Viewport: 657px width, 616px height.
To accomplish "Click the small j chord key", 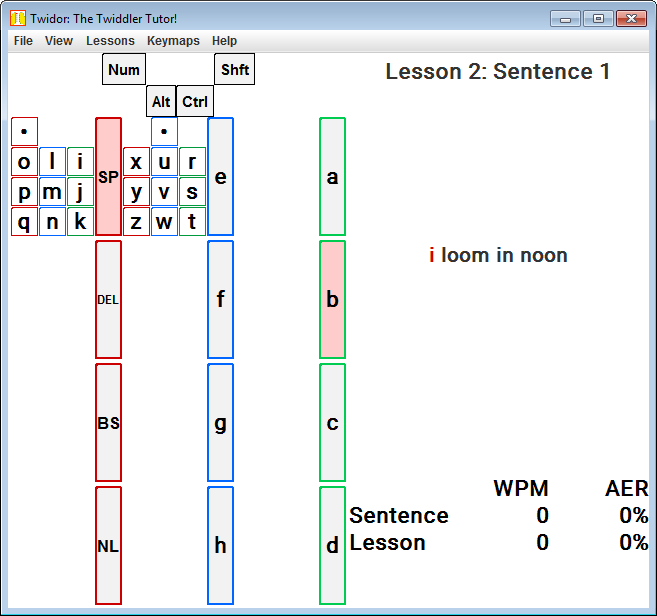I will coord(80,192).
